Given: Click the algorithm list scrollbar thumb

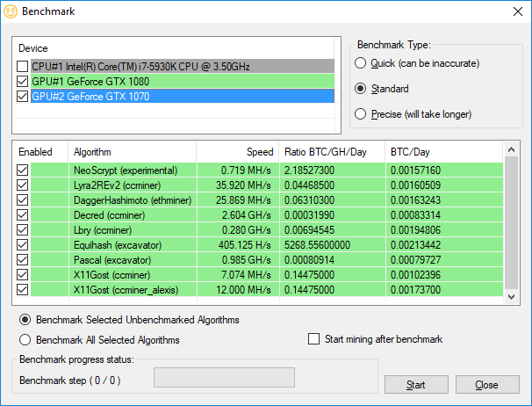Looking at the screenshot, I should pos(511,223).
